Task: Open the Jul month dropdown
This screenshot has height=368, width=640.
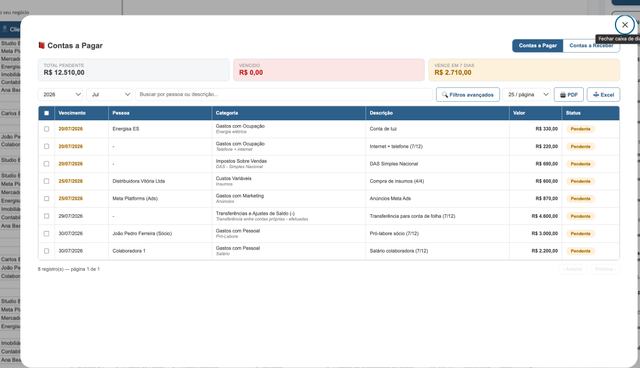Action: [109, 95]
